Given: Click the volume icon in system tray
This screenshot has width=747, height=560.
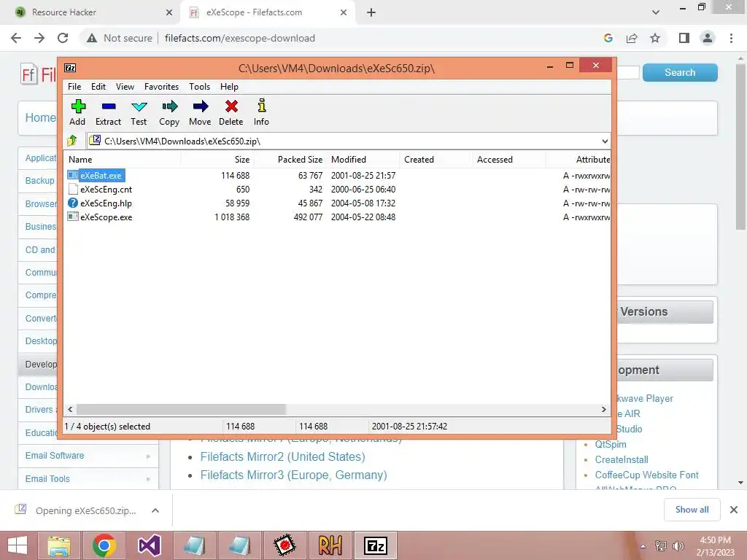Looking at the screenshot, I should point(678,546).
